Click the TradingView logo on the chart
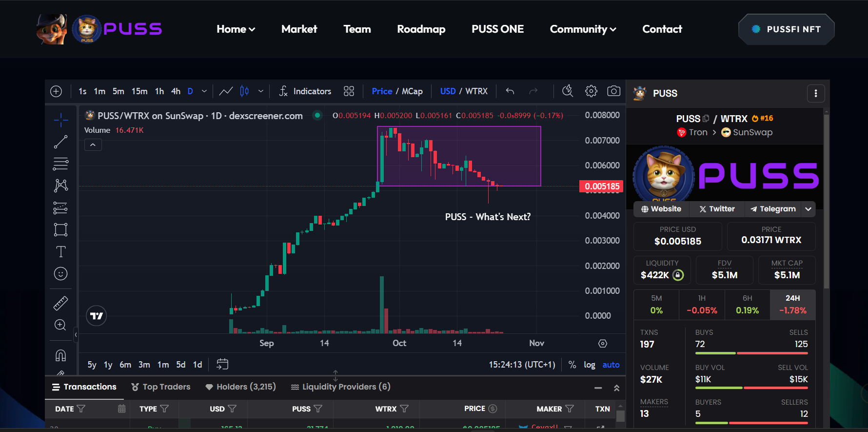 click(97, 316)
